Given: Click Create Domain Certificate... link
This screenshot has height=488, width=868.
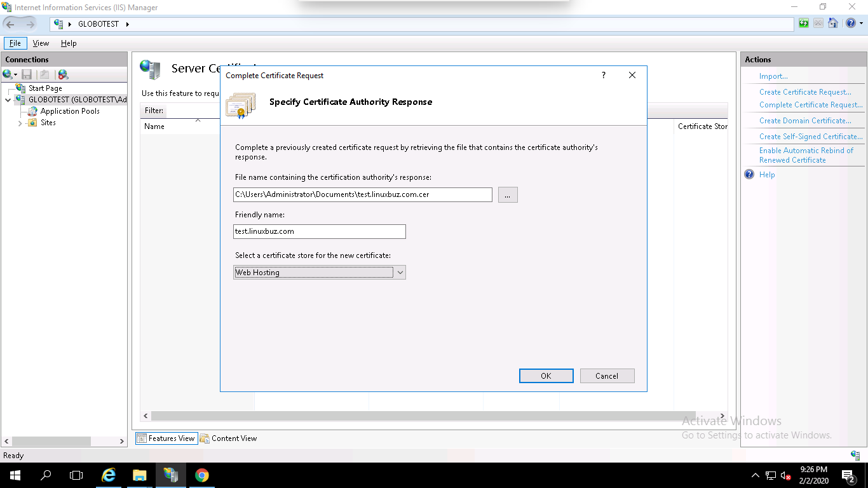Looking at the screenshot, I should pos(805,121).
